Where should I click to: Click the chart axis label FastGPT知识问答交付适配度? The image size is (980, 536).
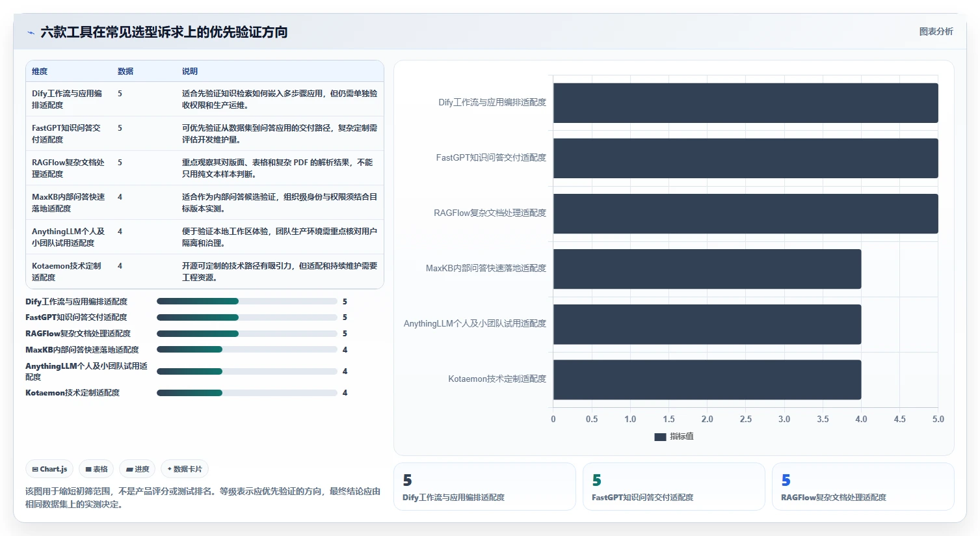point(491,158)
